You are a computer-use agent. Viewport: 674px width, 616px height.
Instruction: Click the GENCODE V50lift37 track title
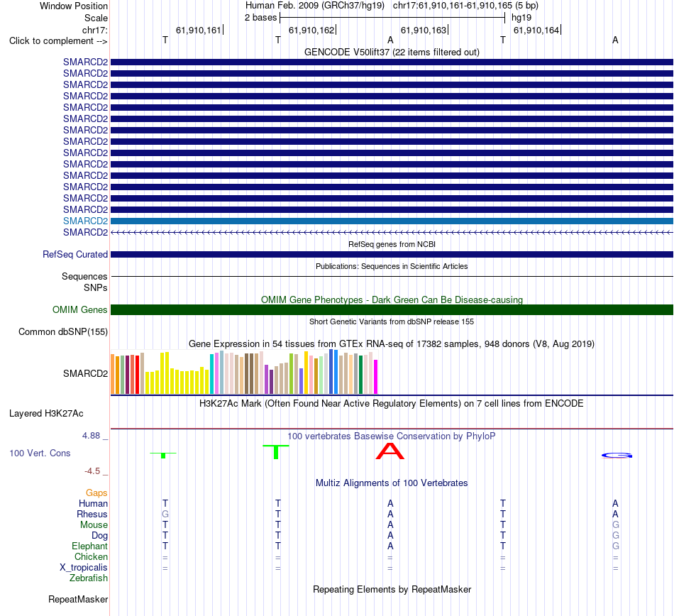[392, 52]
